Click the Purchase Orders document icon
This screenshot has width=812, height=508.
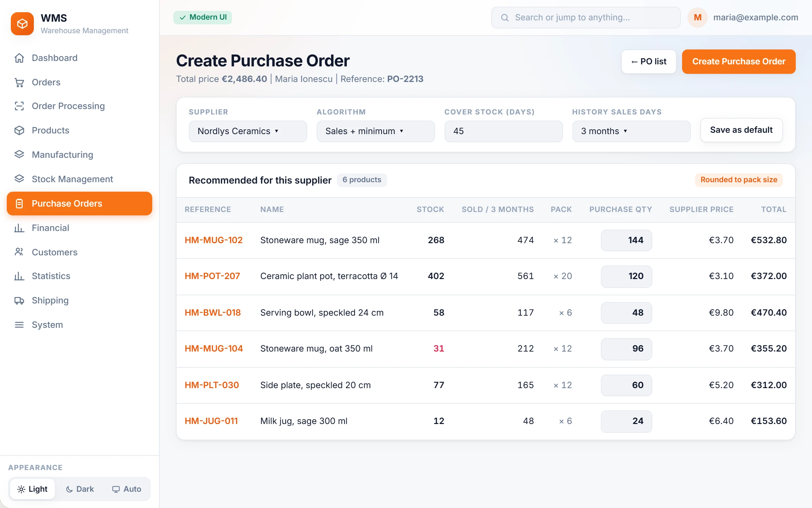19,204
